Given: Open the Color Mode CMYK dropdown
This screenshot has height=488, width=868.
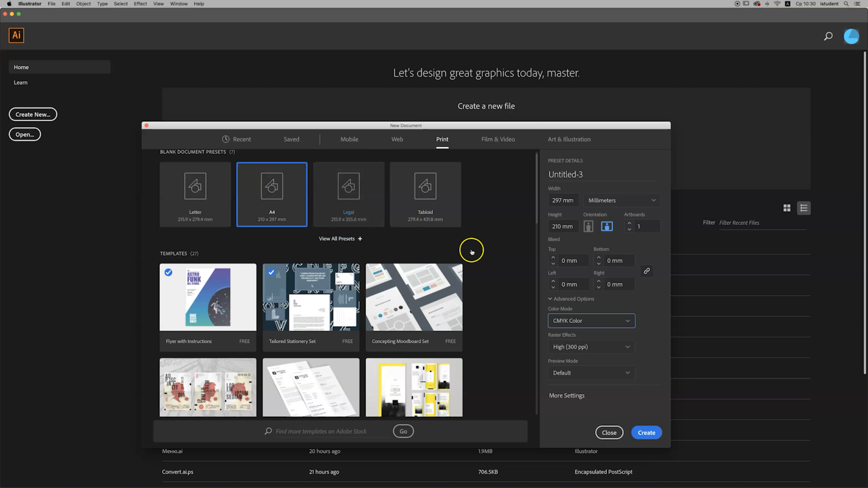Looking at the screenshot, I should (592, 321).
